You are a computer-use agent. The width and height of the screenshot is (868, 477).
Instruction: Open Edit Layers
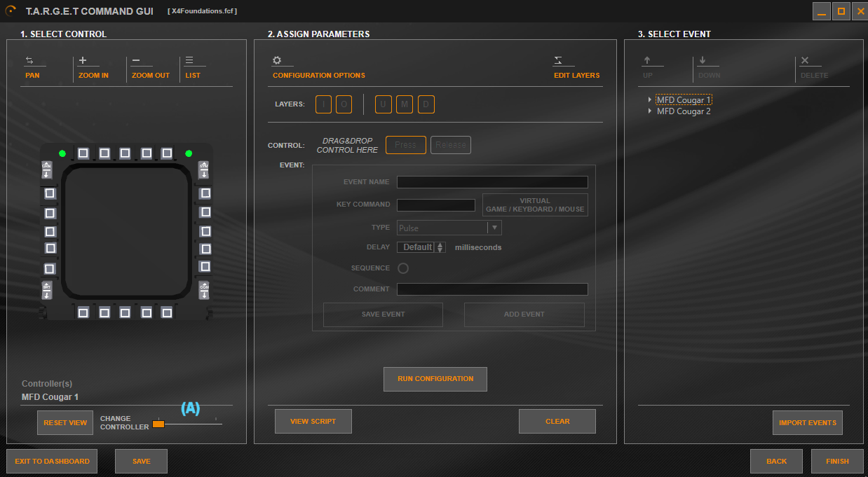point(576,67)
